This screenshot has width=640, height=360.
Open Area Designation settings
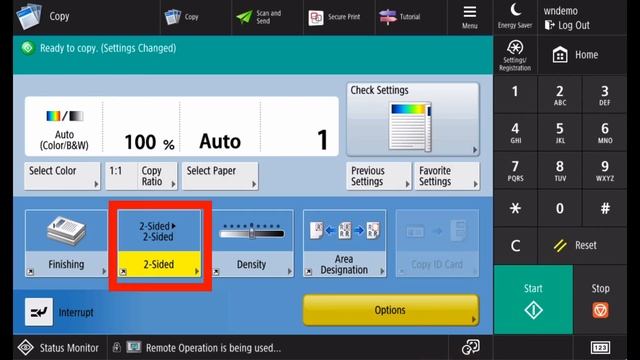(x=344, y=244)
